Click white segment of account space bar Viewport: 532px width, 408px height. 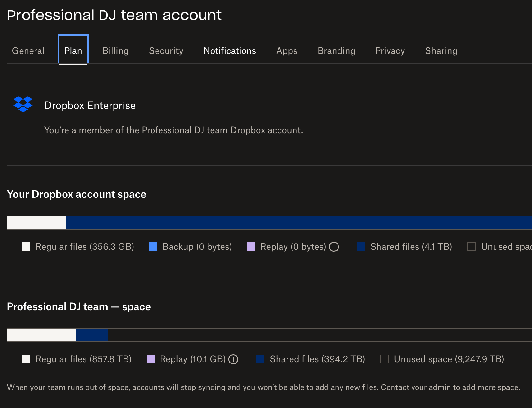coord(36,223)
